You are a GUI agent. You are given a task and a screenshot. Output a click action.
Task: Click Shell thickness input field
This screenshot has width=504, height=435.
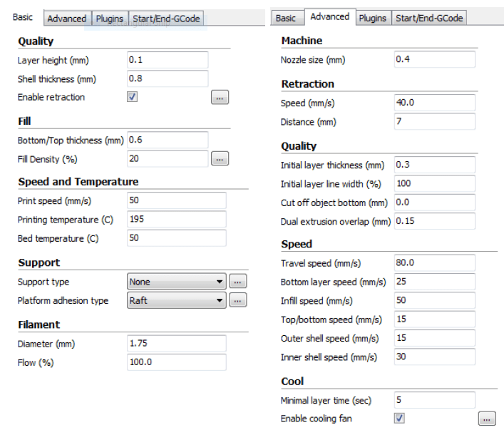(168, 78)
